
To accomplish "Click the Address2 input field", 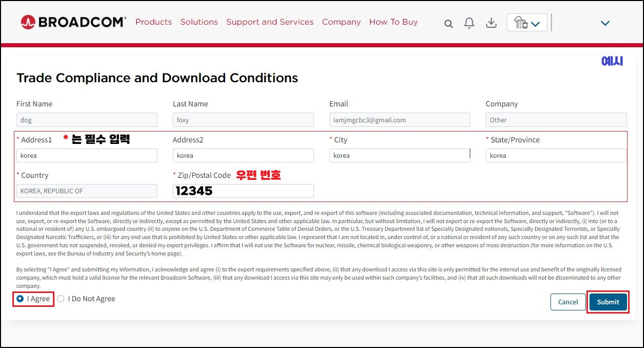I will coord(243,155).
